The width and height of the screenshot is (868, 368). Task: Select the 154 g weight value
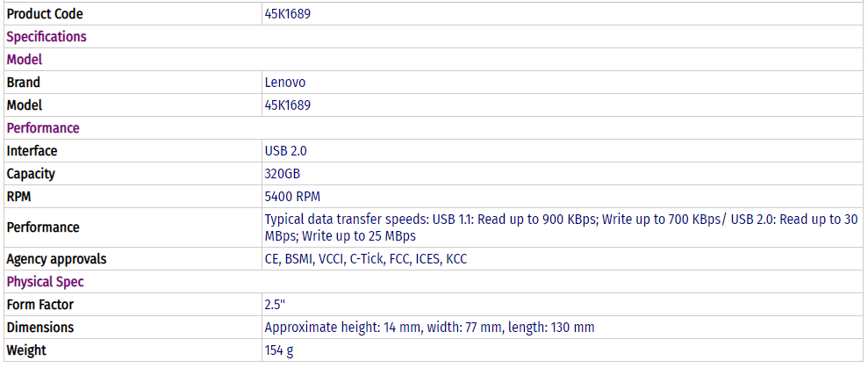(281, 350)
